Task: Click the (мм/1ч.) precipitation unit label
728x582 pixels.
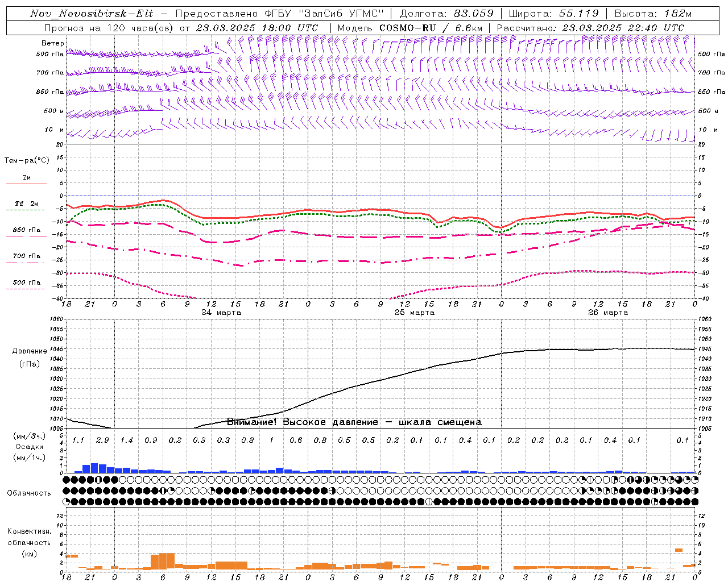Action: pos(28,458)
